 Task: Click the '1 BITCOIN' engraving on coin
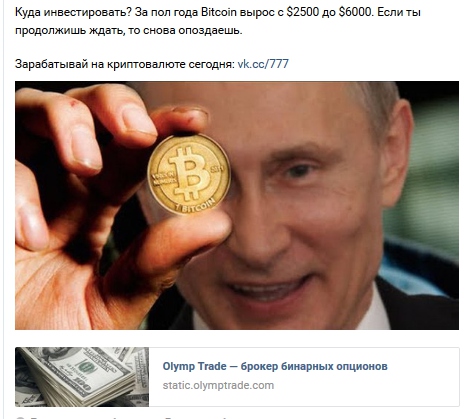pos(196,206)
